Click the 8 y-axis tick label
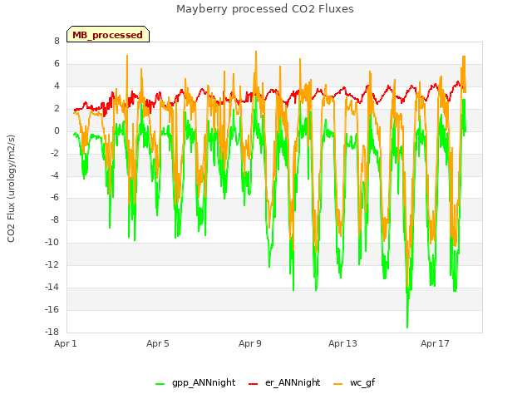 point(57,42)
